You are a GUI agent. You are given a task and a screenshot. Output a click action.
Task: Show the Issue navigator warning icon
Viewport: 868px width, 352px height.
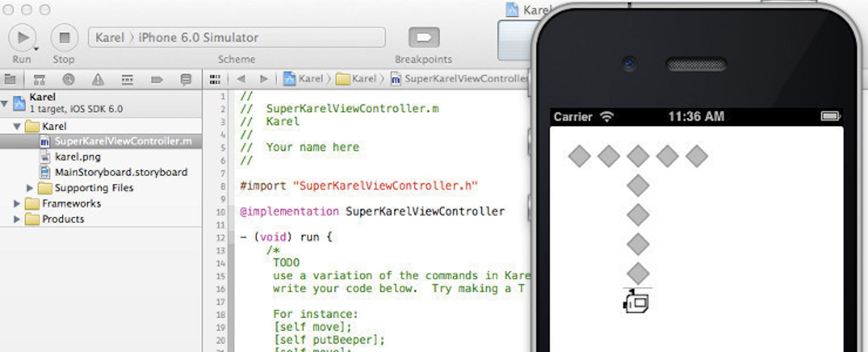pos(98,80)
